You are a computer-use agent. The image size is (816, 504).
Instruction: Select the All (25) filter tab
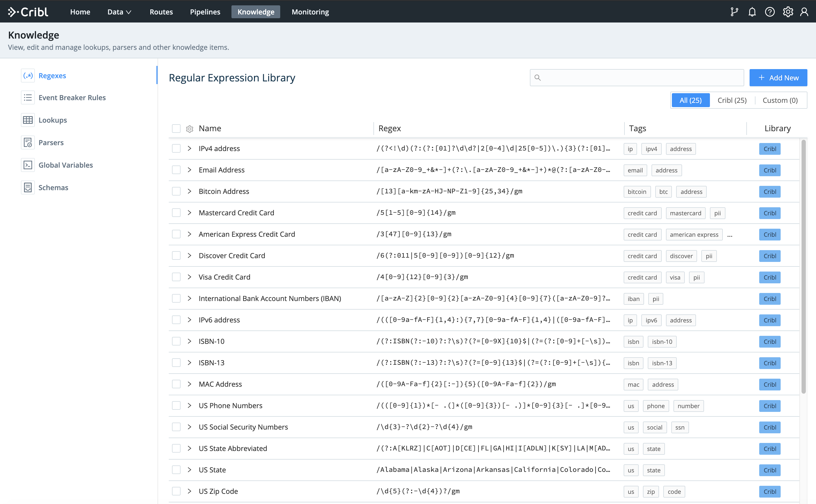pos(691,100)
